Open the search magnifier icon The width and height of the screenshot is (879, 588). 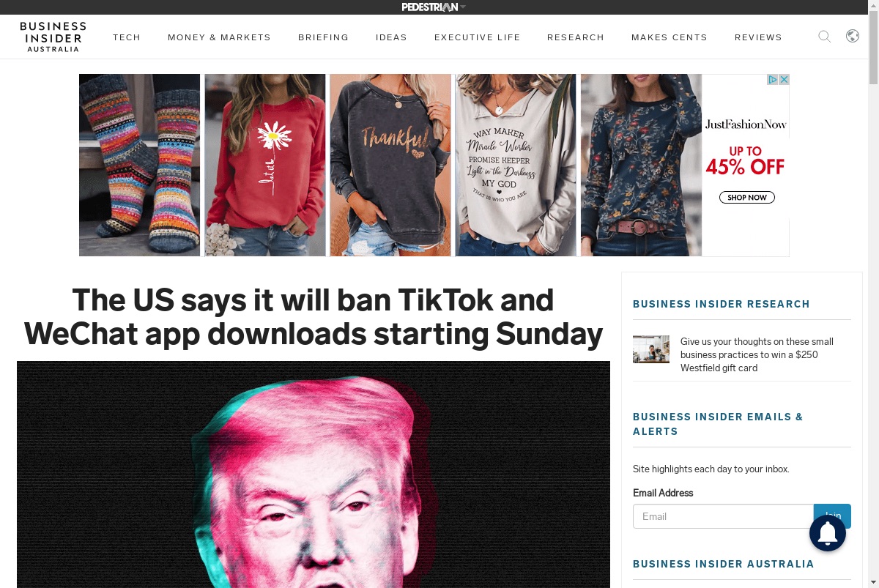(824, 37)
